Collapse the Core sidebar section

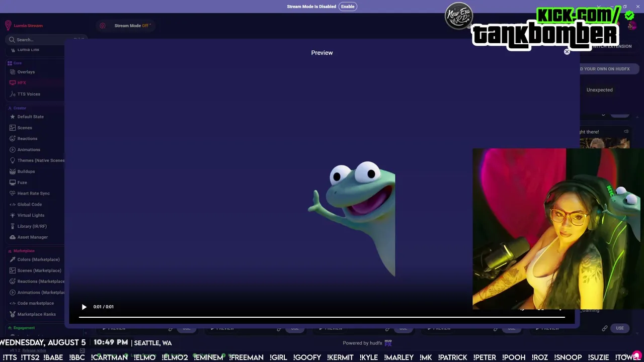click(x=18, y=63)
